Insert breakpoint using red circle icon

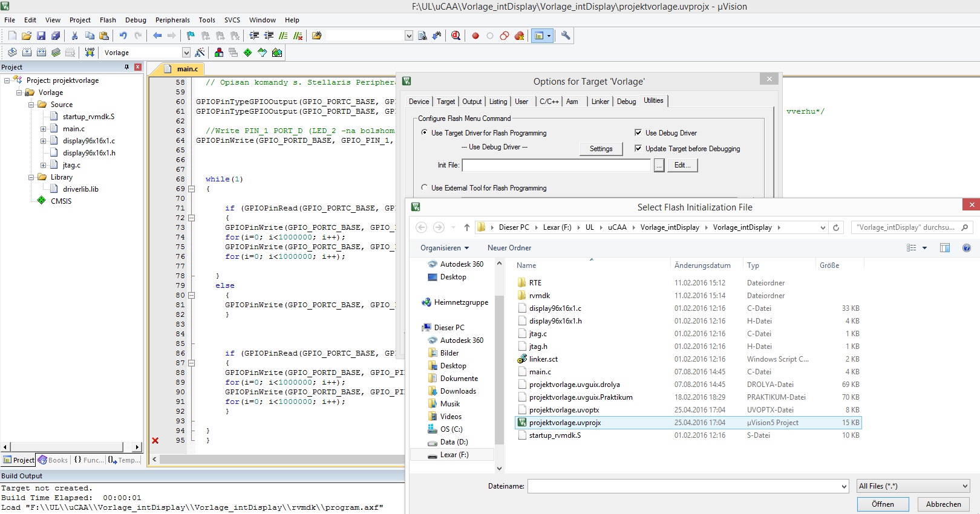(x=475, y=36)
